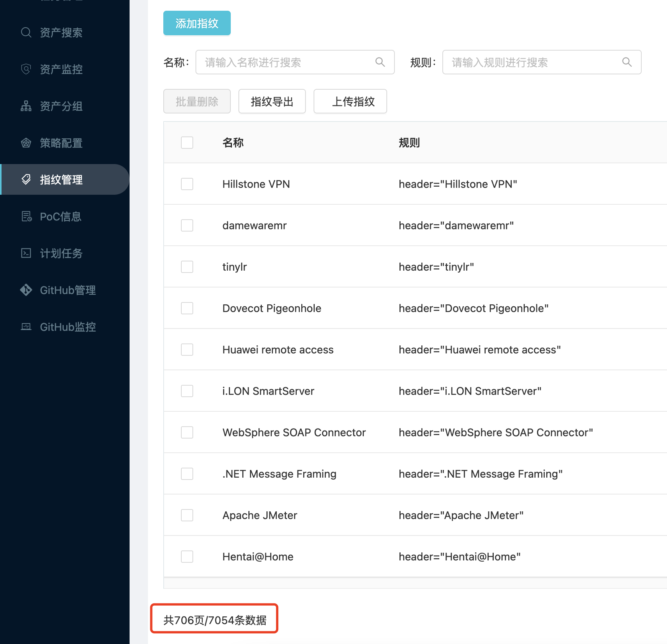The image size is (667, 644).
Task: Click rule header="Dovecot Pigeonhole"
Action: [x=474, y=308]
